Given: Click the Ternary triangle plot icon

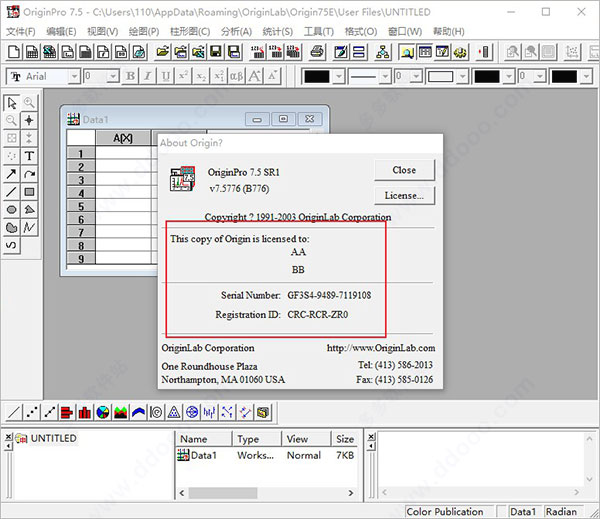Looking at the screenshot, I should click(174, 412).
